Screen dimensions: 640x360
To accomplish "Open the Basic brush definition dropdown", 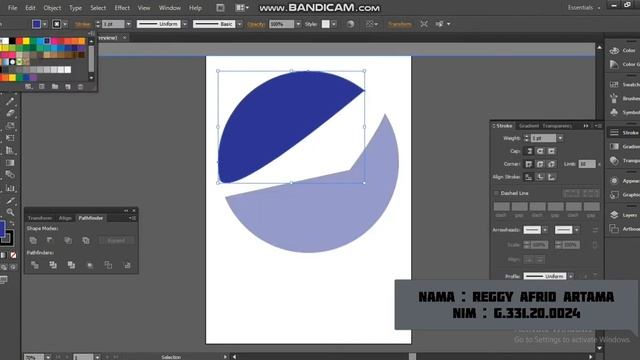I will tap(240, 24).
